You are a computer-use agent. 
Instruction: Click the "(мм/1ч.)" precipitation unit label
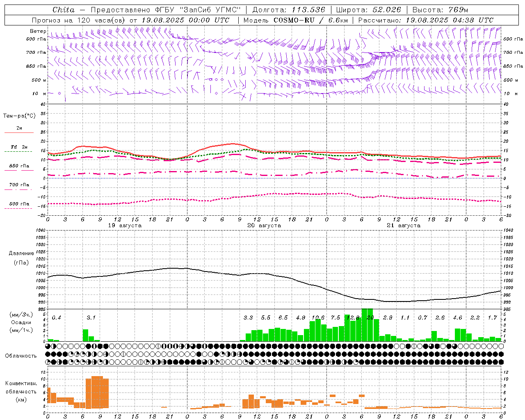21,330
